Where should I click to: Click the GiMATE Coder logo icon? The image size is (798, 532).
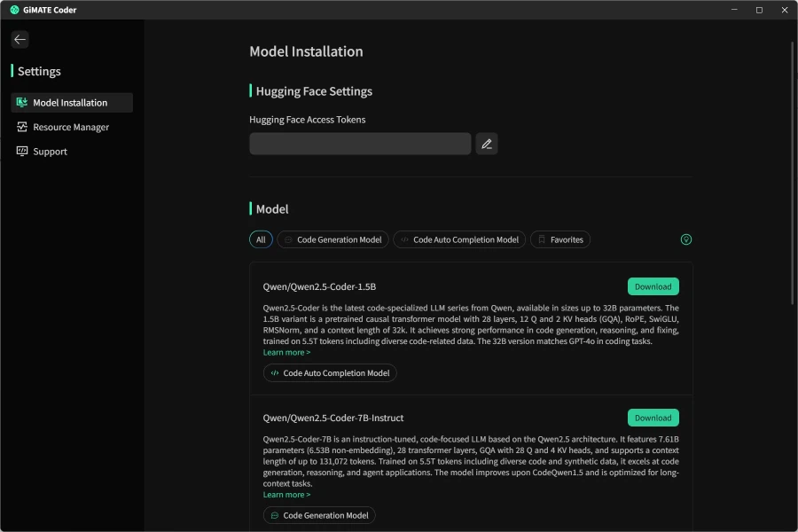pos(14,10)
